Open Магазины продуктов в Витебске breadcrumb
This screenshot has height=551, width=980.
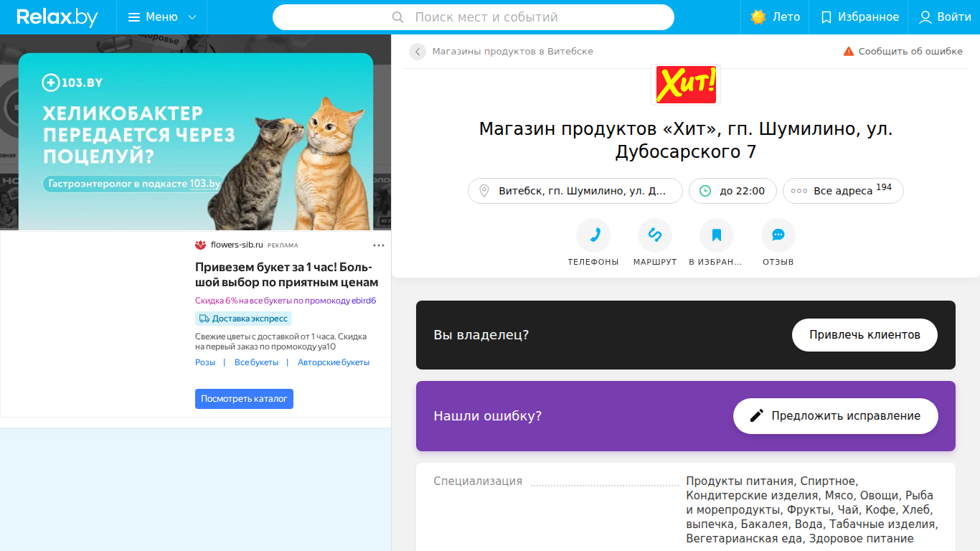tap(512, 52)
